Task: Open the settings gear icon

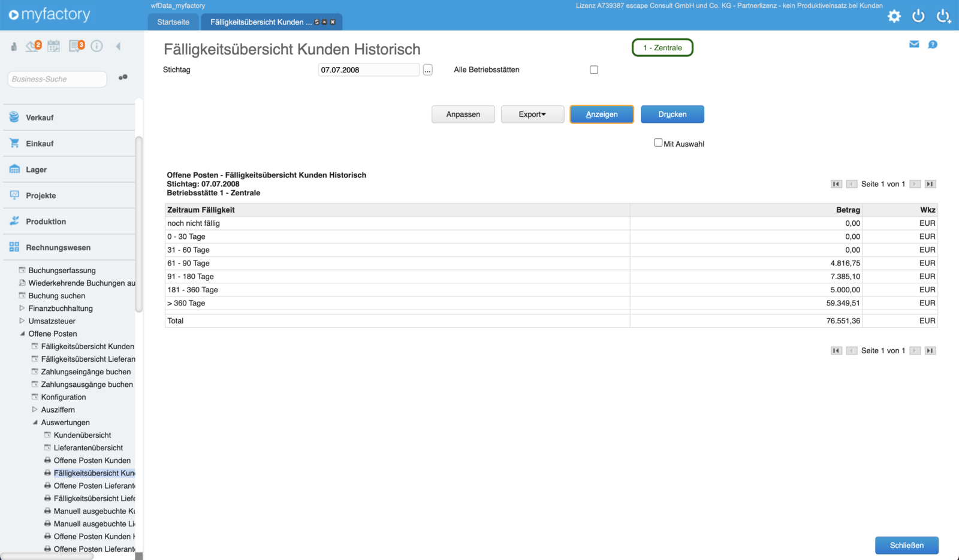Action: pos(894,16)
